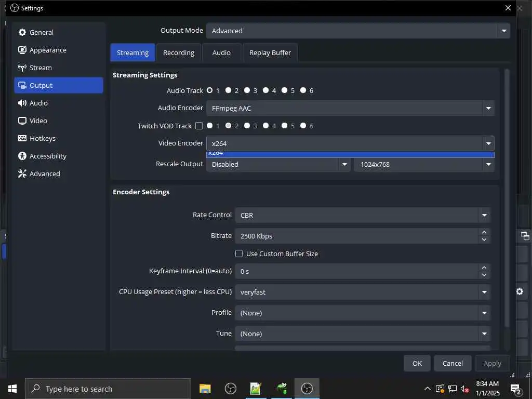The height and width of the screenshot is (399, 532).
Task: Open the Stream settings page
Action: (58, 68)
